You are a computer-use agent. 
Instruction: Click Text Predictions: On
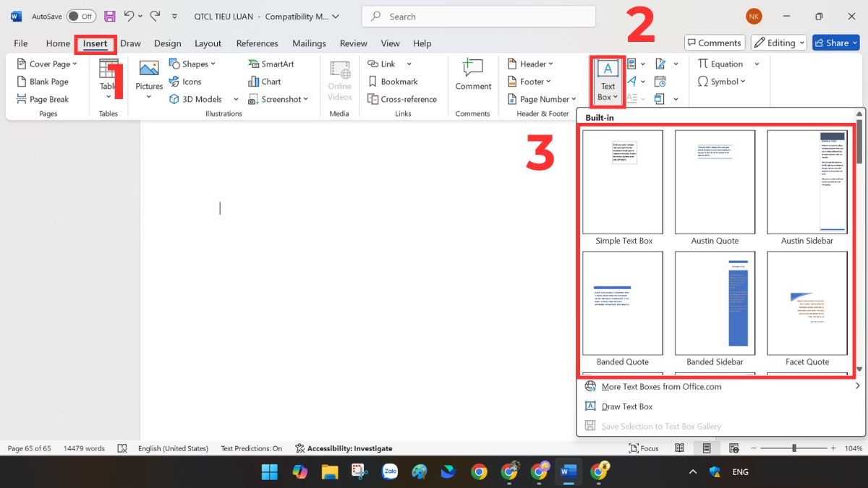tap(252, 448)
